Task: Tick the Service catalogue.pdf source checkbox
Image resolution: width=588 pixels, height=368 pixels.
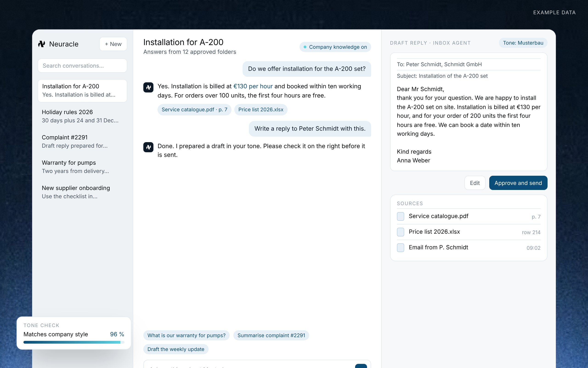Action: click(400, 216)
